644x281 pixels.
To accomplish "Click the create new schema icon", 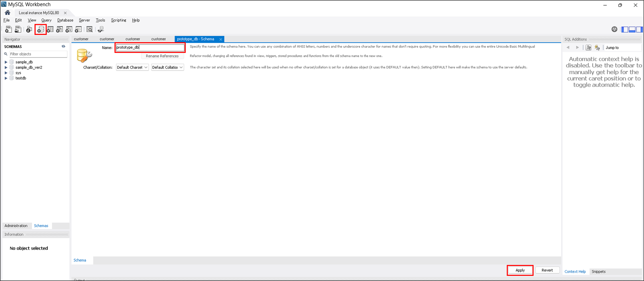I will click(41, 29).
